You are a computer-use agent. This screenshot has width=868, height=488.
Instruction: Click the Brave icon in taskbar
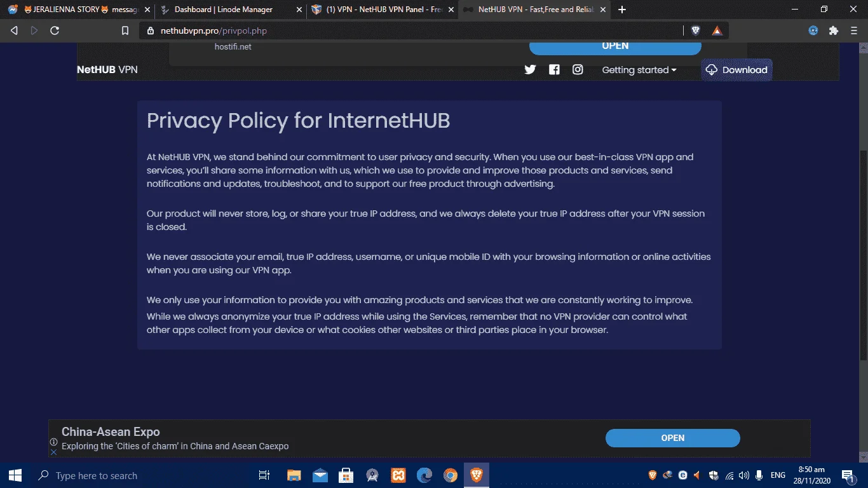pyautogui.click(x=476, y=475)
